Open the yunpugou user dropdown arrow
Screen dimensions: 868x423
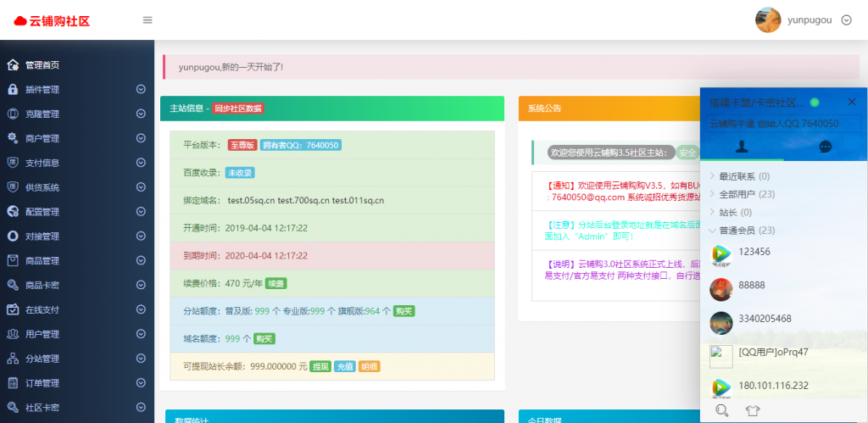pyautogui.click(x=846, y=20)
